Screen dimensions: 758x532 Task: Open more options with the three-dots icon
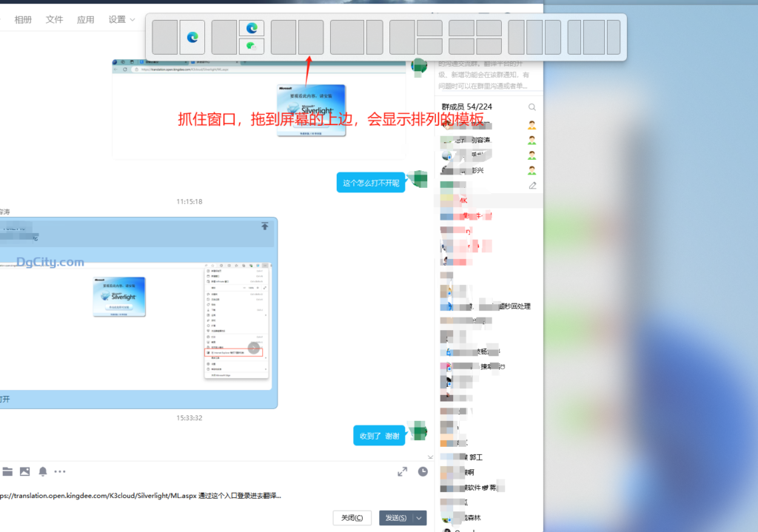pyautogui.click(x=60, y=471)
